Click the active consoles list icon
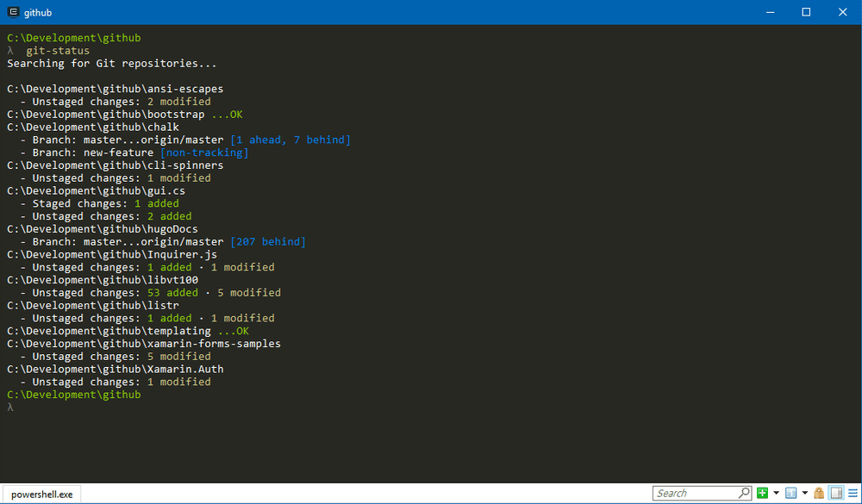This screenshot has width=862, height=504. [x=791, y=493]
